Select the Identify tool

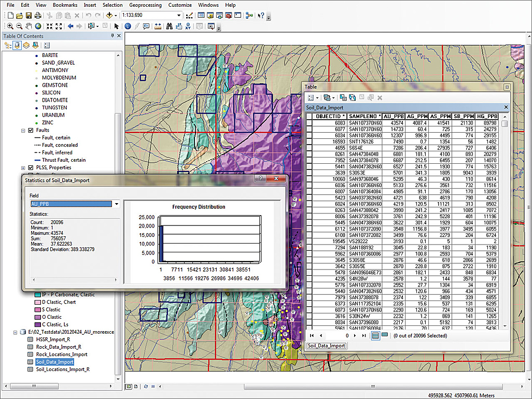[x=128, y=26]
